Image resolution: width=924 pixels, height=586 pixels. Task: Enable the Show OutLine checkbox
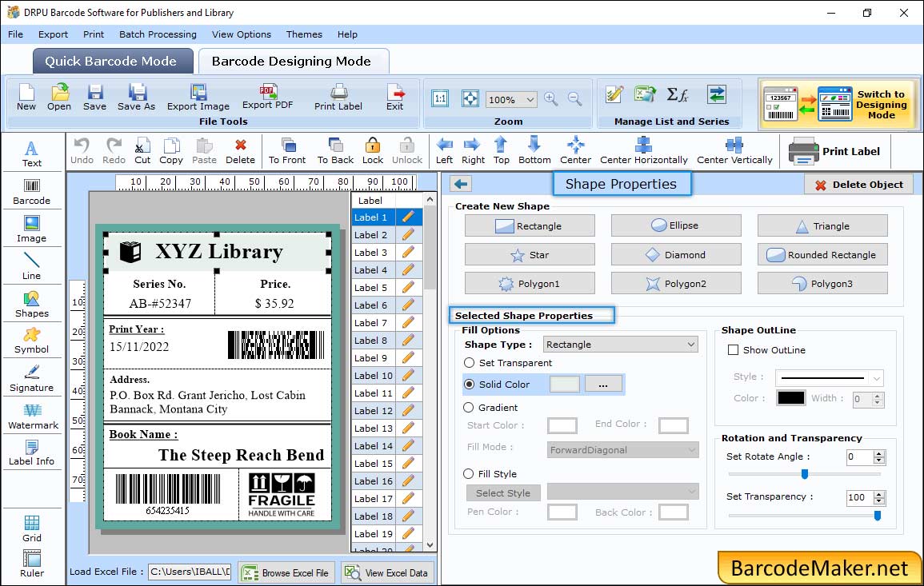733,350
